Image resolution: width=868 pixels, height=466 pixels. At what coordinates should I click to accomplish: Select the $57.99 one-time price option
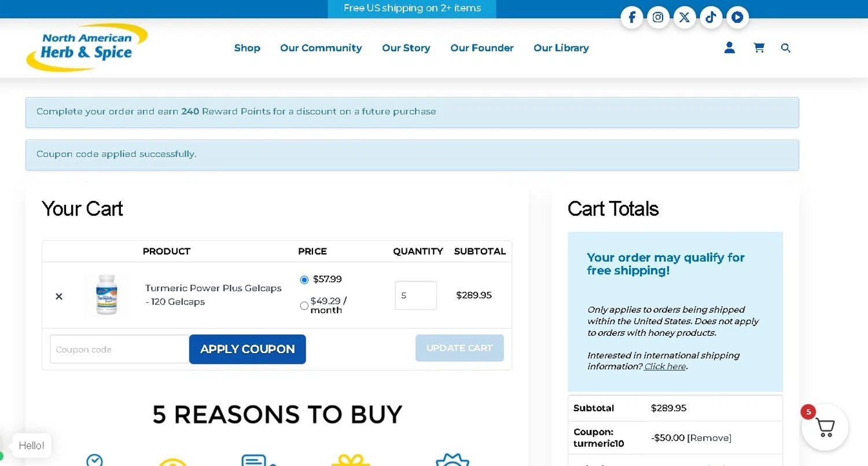click(304, 280)
